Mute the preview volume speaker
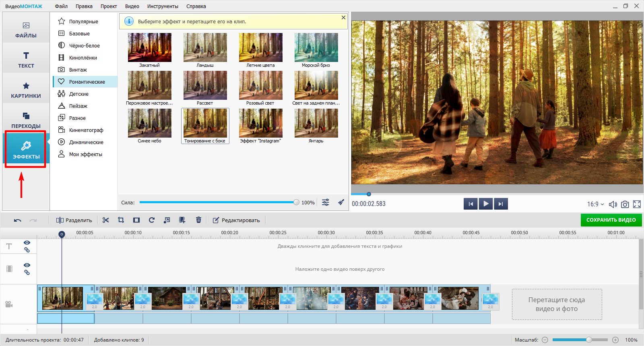644x346 pixels. [x=613, y=204]
